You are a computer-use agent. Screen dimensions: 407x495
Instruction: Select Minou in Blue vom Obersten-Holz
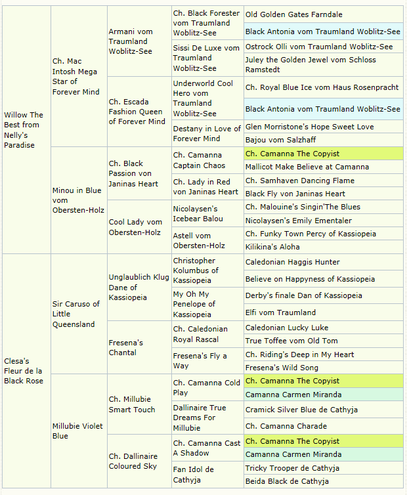pos(78,200)
